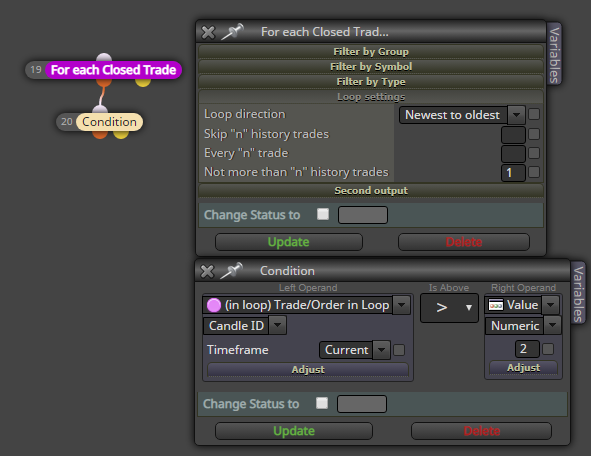Toggle checkbox next to Not more than "n" trades
This screenshot has height=456, width=591.
tap(534, 172)
